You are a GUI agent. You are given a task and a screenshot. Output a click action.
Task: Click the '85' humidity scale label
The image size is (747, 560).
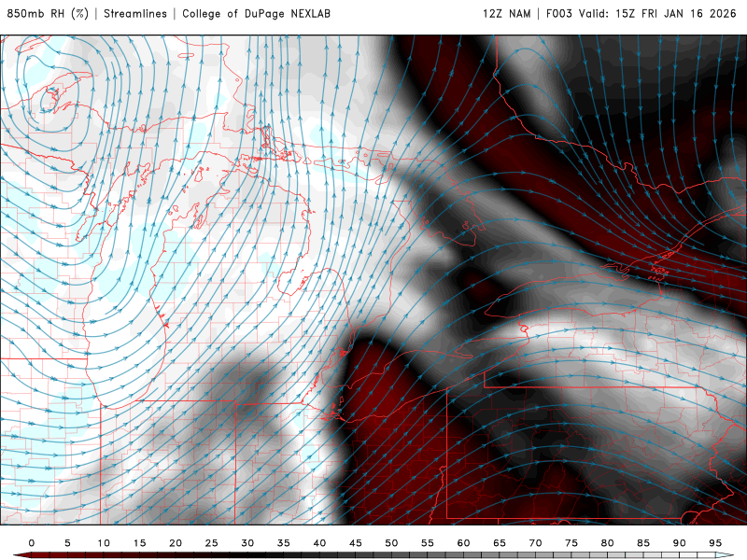pos(643,543)
